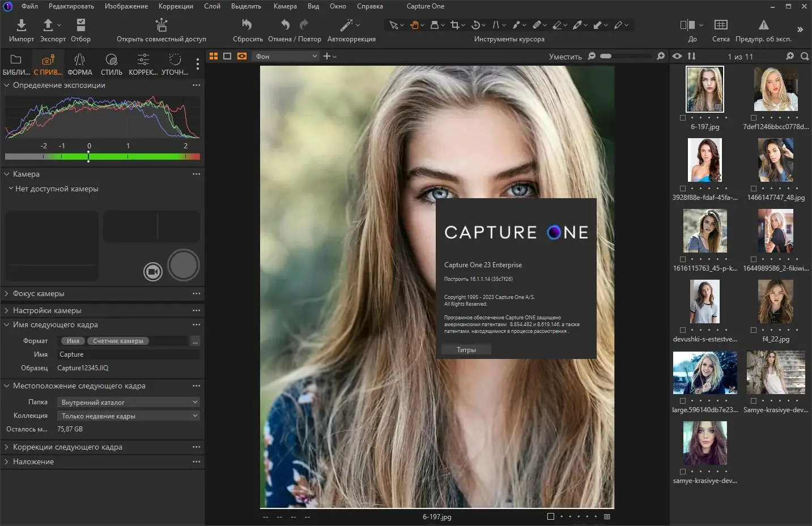
Task: Click the Титры button in about dialog
Action: tap(466, 350)
